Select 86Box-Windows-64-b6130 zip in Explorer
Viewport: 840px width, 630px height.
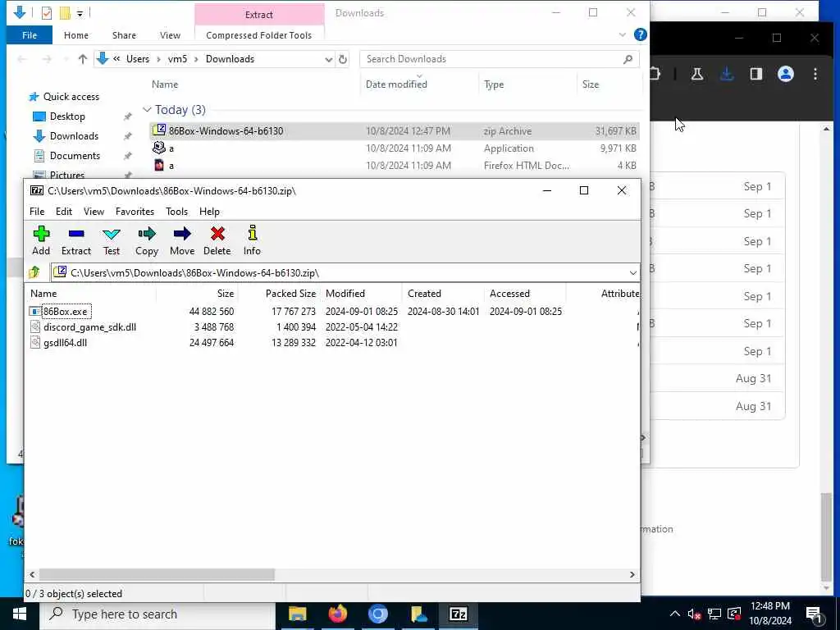click(394, 130)
